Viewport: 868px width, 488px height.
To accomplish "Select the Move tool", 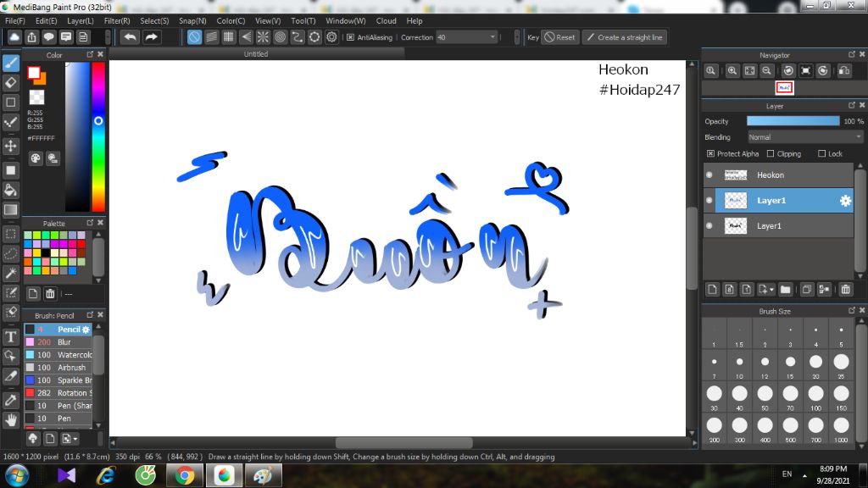I will click(x=10, y=146).
